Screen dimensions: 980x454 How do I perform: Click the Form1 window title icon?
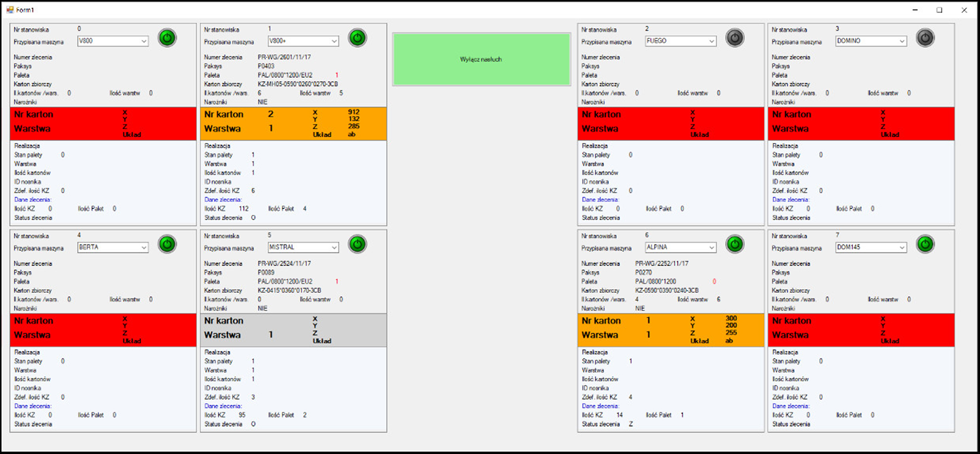tap(10, 10)
